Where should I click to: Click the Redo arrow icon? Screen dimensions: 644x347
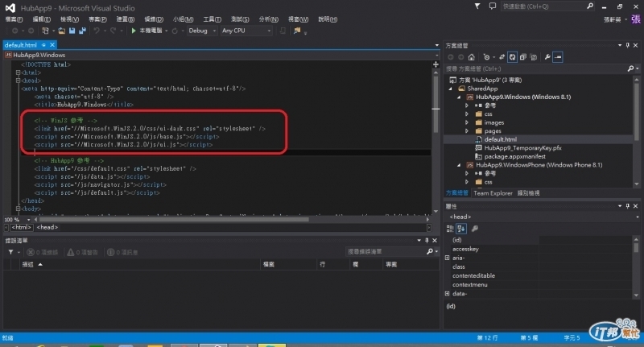[113, 31]
